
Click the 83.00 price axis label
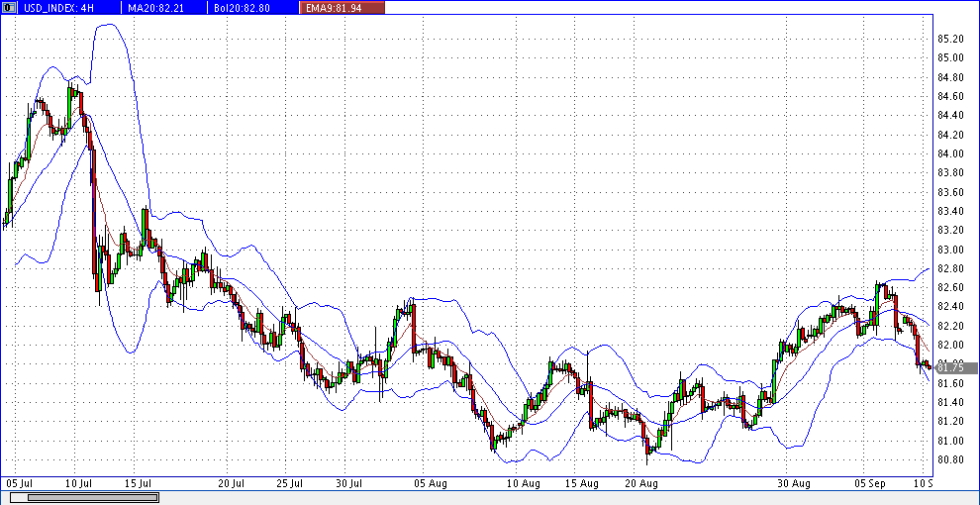click(x=950, y=250)
